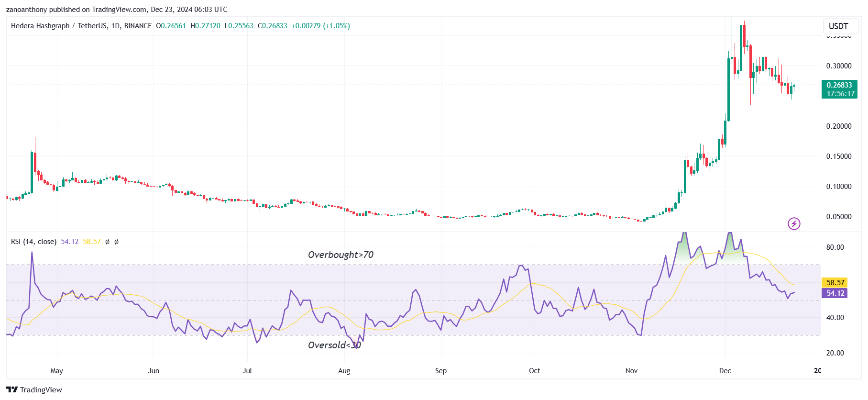This screenshot has height=400, width=868.
Task: Click the published by zanoanthony caption
Action: (116, 10)
